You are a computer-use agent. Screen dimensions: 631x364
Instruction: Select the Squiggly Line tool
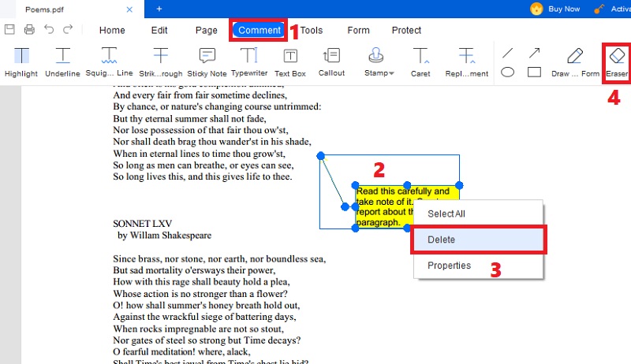coord(109,62)
